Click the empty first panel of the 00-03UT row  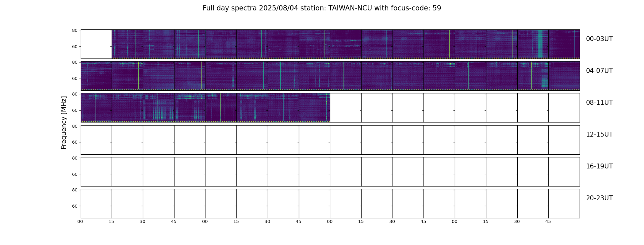click(96, 44)
